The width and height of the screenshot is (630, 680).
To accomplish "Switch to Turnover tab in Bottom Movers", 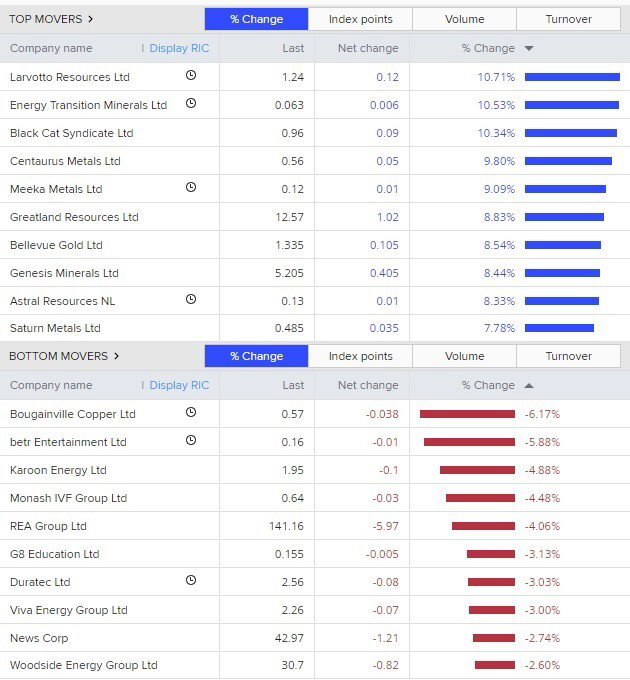I will click(x=568, y=356).
